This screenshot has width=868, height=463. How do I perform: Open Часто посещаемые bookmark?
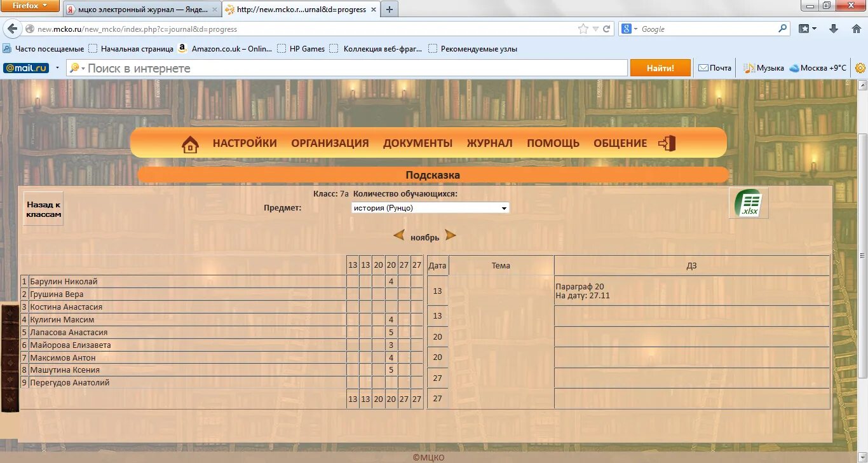[x=44, y=48]
